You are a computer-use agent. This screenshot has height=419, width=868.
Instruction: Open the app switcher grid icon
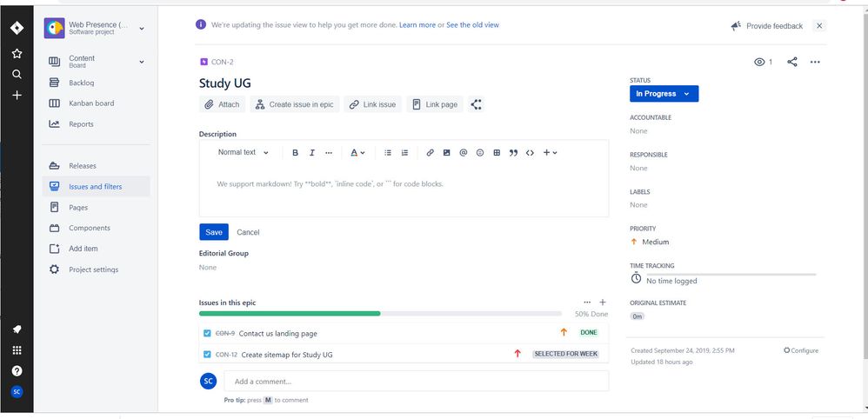(x=17, y=349)
